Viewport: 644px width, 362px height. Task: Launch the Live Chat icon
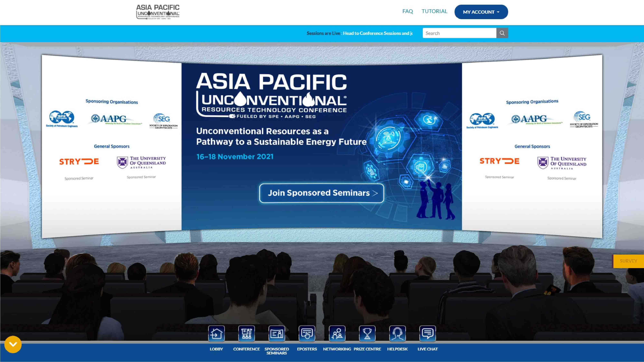tap(428, 334)
